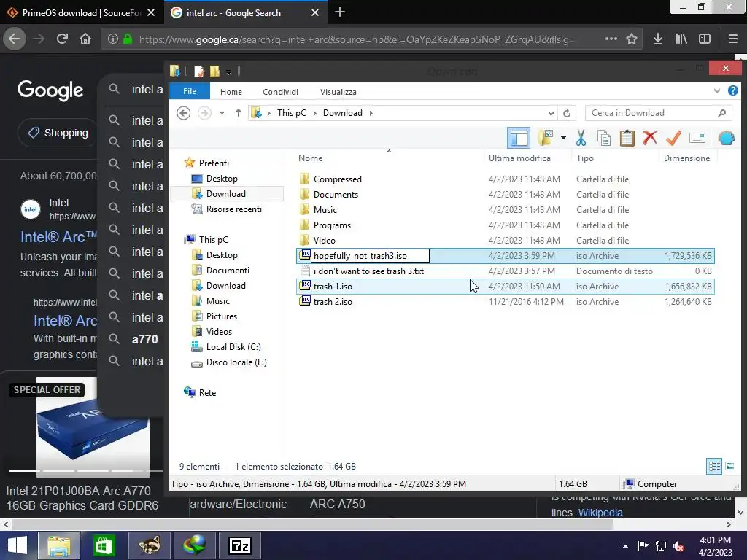Switch to details view icon
Viewport: 747px width, 560px height.
pyautogui.click(x=714, y=466)
